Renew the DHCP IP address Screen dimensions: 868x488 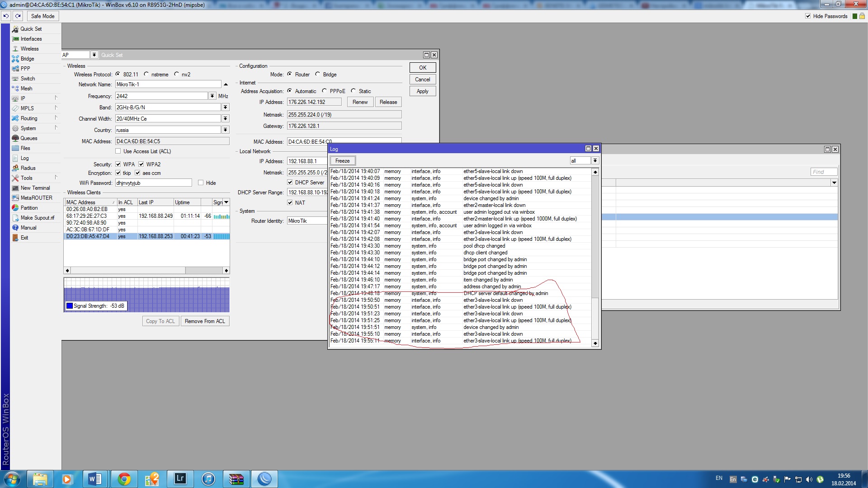(x=360, y=102)
